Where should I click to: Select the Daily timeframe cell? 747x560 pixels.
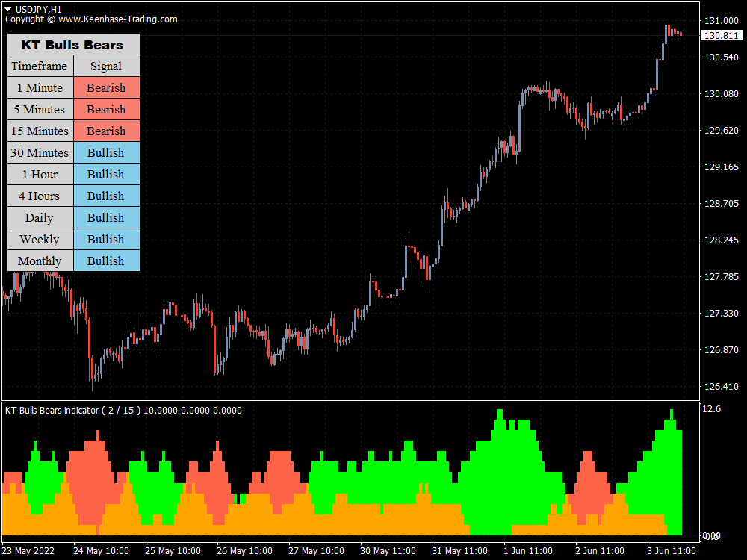40,217
